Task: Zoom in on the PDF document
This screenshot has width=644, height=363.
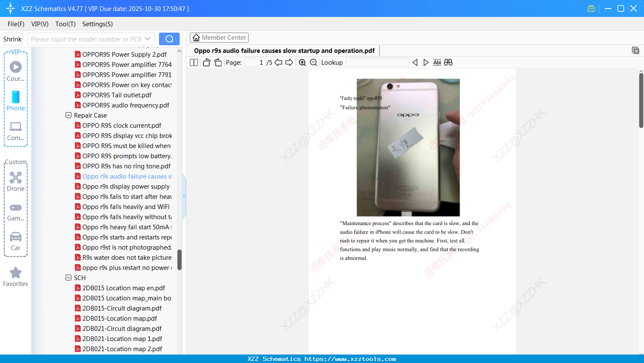Action: click(x=302, y=62)
